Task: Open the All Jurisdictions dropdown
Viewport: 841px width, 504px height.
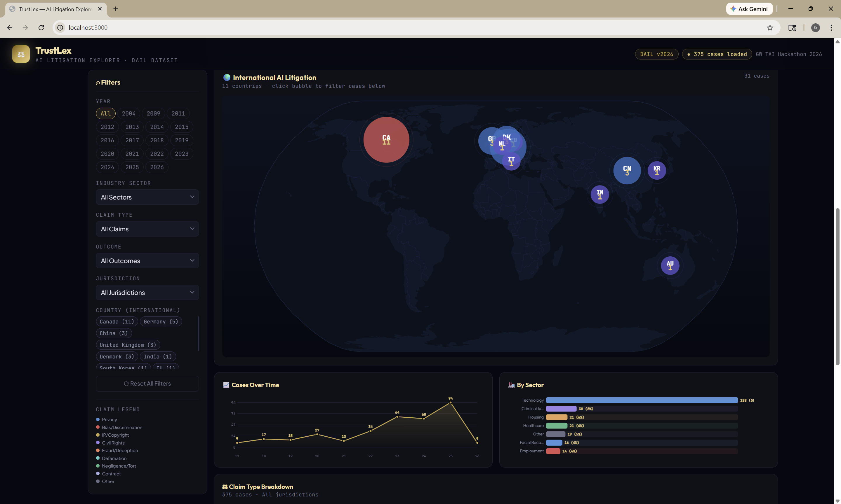Action: coord(147,293)
